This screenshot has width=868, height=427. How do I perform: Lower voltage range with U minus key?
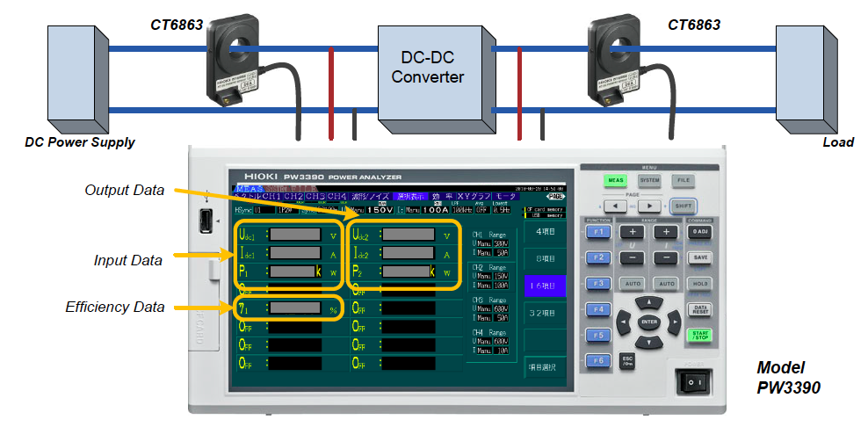coord(633,257)
